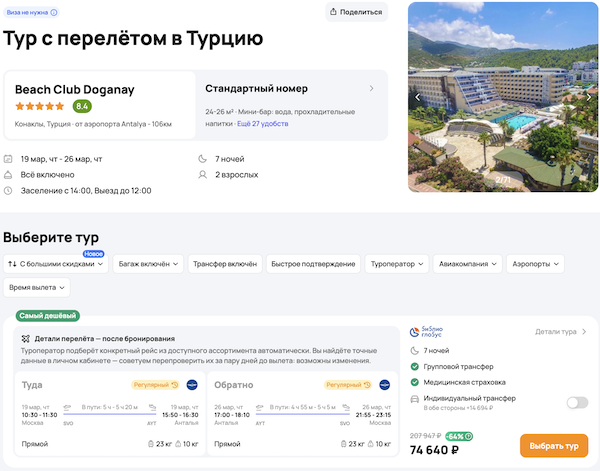Open the Туроператор filter dropdown
600x471 pixels.
click(396, 264)
